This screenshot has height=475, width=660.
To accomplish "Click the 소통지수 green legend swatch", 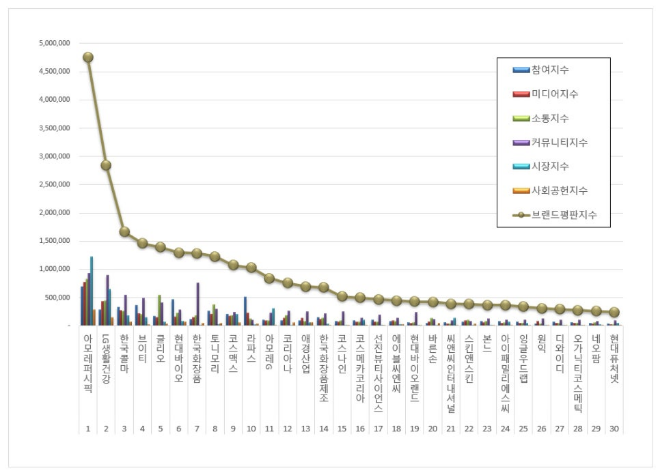I will click(521, 118).
